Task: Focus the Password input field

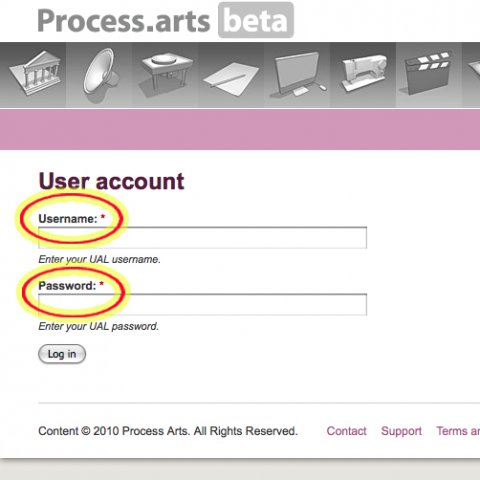Action: pyautogui.click(x=203, y=304)
